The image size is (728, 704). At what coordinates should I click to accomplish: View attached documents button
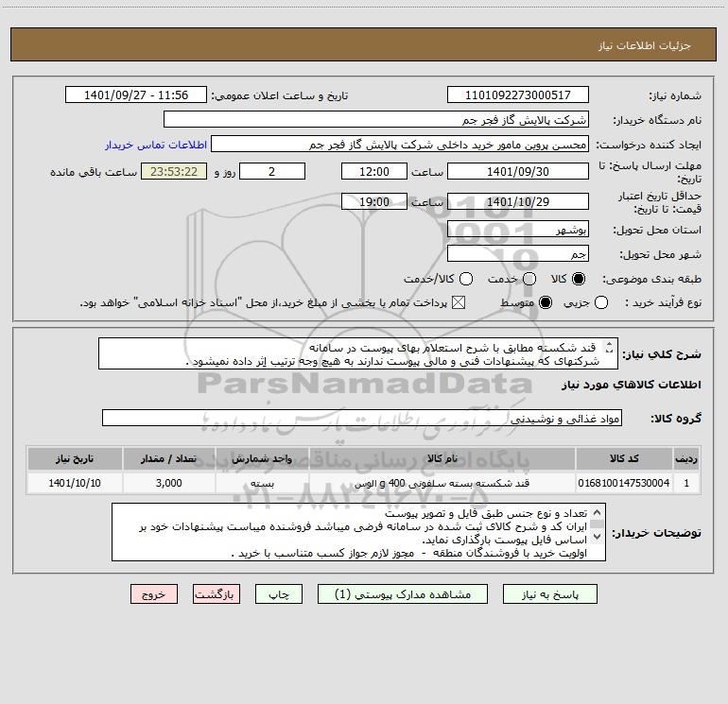403,594
